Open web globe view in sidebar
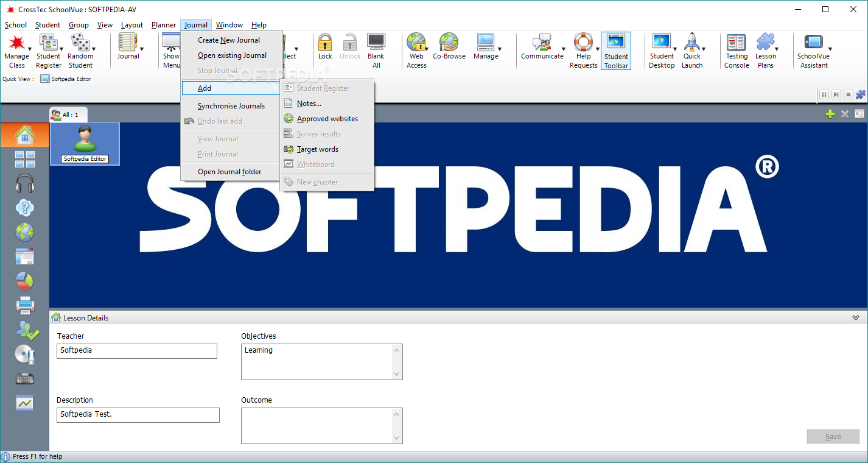 [x=25, y=232]
